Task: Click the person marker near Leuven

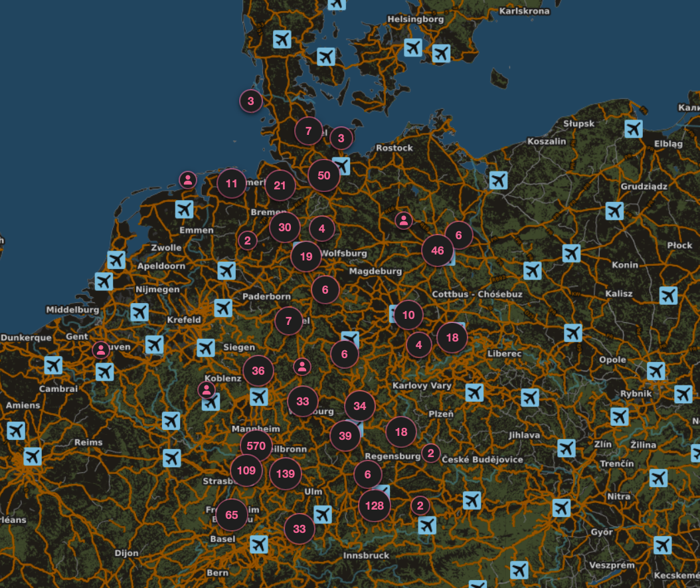Action: (x=100, y=349)
